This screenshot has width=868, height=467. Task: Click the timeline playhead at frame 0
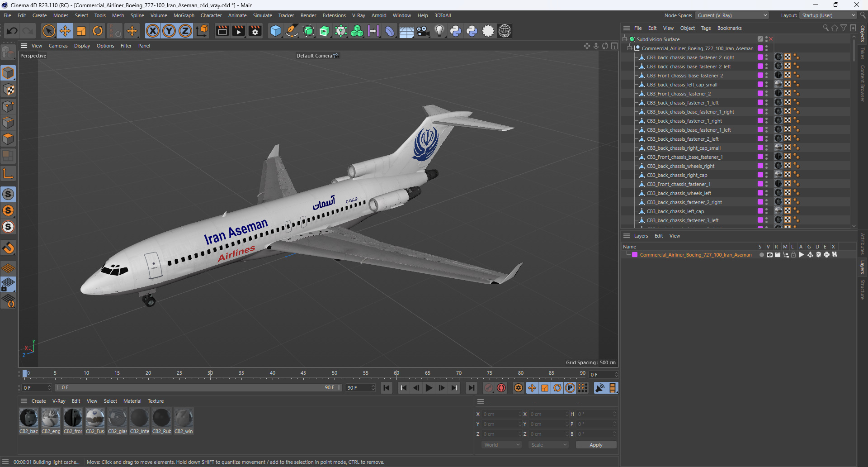[25, 374]
